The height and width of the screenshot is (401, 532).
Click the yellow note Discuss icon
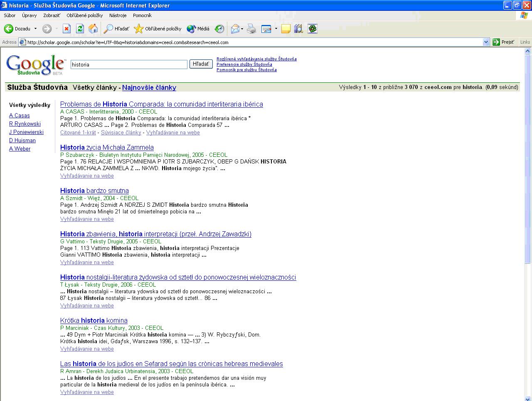pyautogui.click(x=286, y=29)
